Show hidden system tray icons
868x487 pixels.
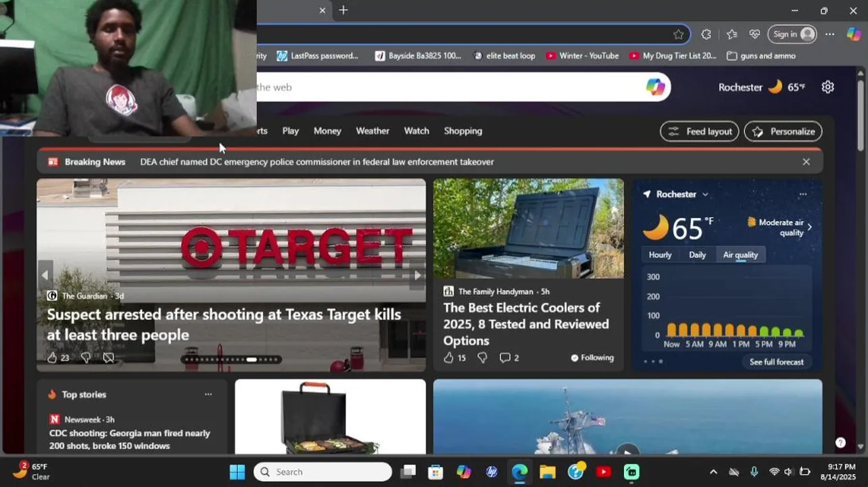pyautogui.click(x=713, y=472)
